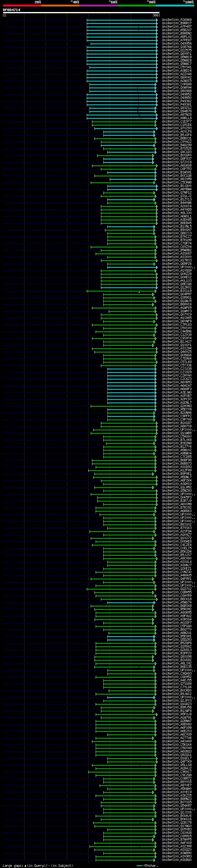Click the UniRef100_P49362 label
Image resolution: width=197 pixels, height=868 pixels.
click(177, 101)
